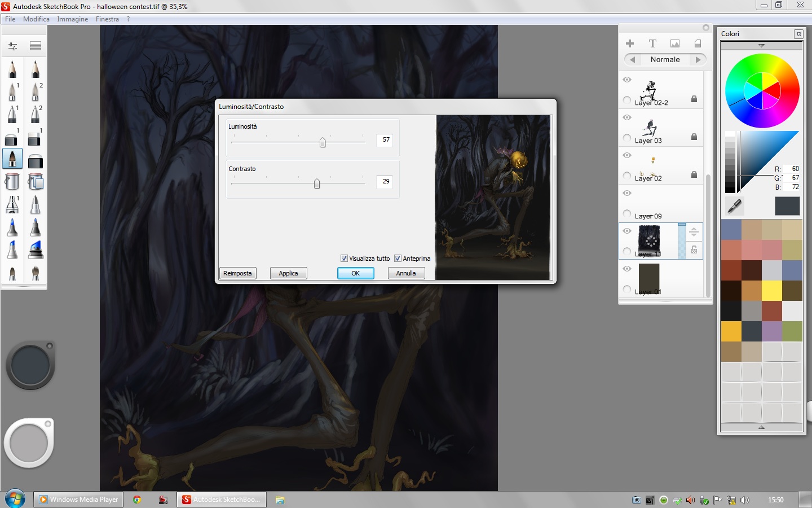Select Layer 09 radio circle

pyautogui.click(x=627, y=214)
